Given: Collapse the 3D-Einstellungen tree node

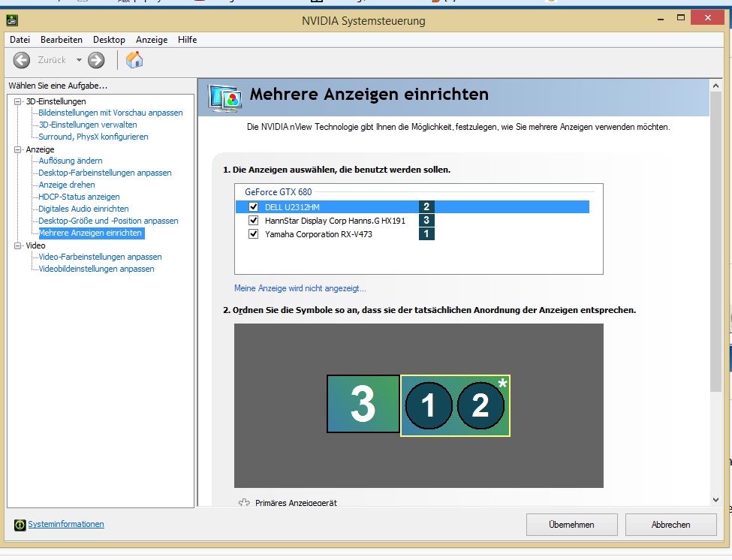Looking at the screenshot, I should click(x=18, y=101).
